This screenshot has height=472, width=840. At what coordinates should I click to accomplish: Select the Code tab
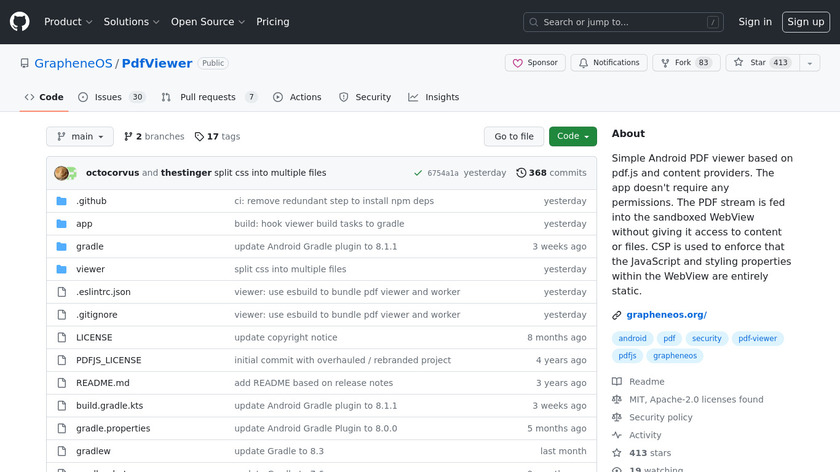click(x=44, y=97)
